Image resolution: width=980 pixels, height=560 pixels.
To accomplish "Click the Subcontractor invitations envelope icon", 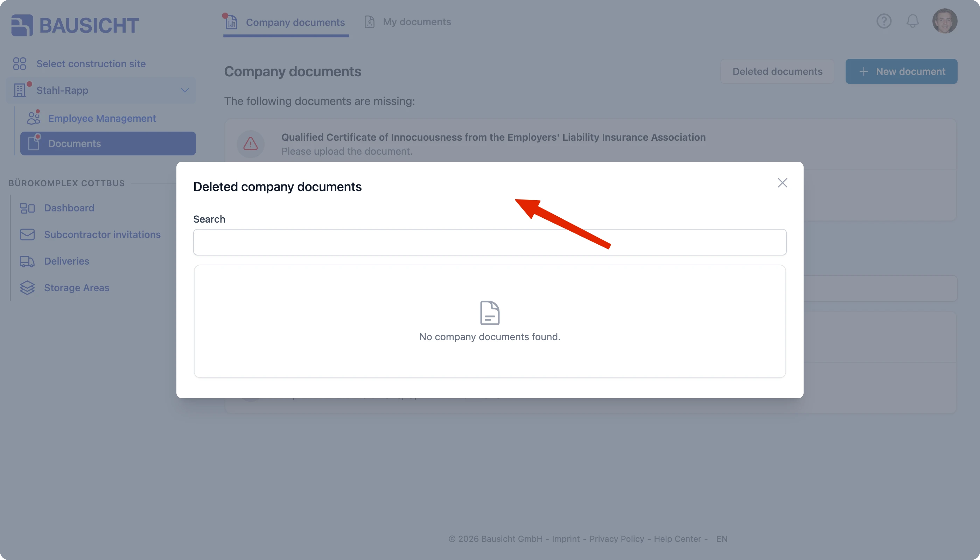I will click(27, 234).
